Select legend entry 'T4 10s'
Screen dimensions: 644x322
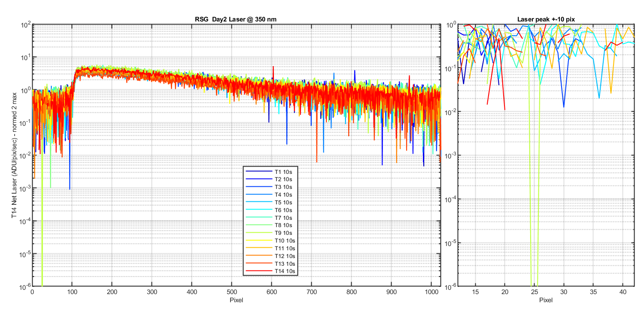pos(271,194)
